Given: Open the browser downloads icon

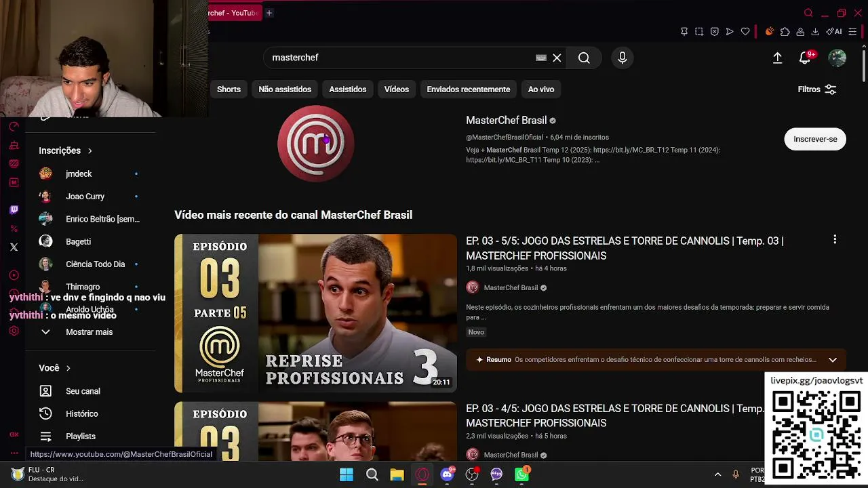Looking at the screenshot, I should [815, 31].
